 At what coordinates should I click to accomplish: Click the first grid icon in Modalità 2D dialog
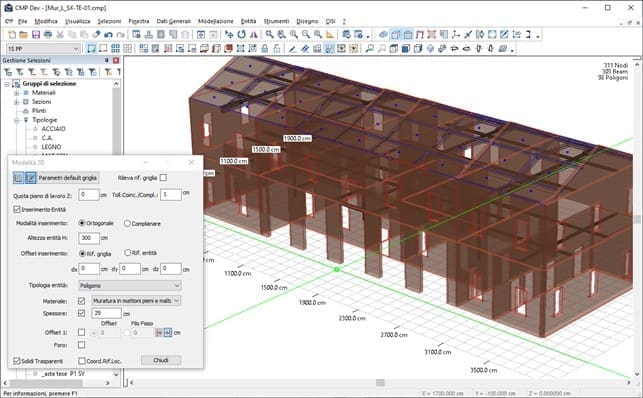coord(18,177)
